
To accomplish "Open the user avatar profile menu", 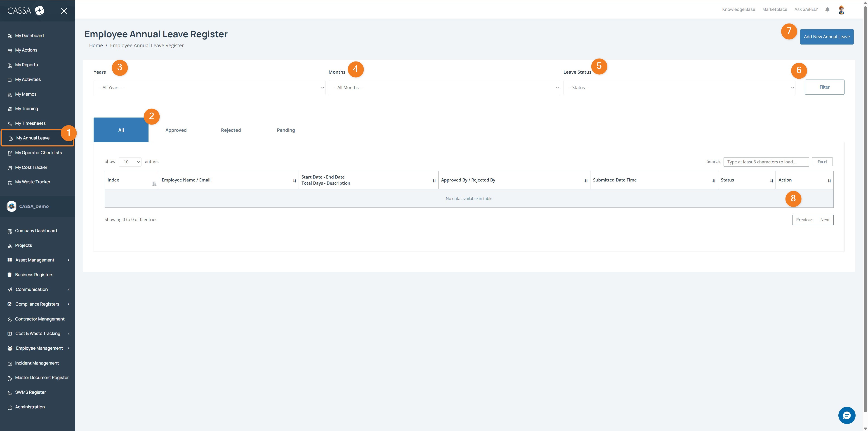I will [x=841, y=10].
